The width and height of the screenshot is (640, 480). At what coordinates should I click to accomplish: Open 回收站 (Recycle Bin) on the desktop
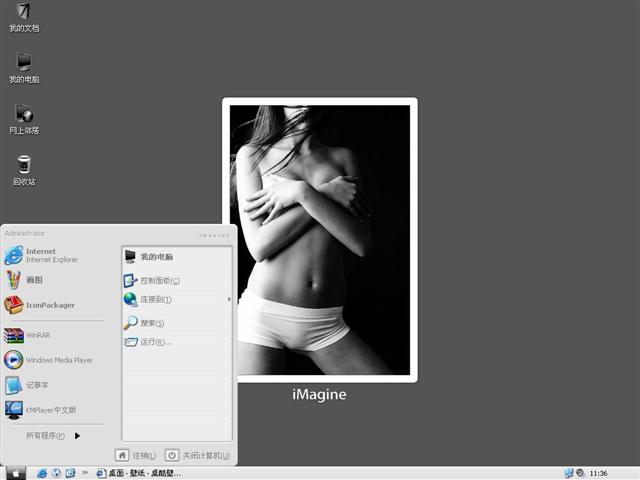pyautogui.click(x=24, y=168)
